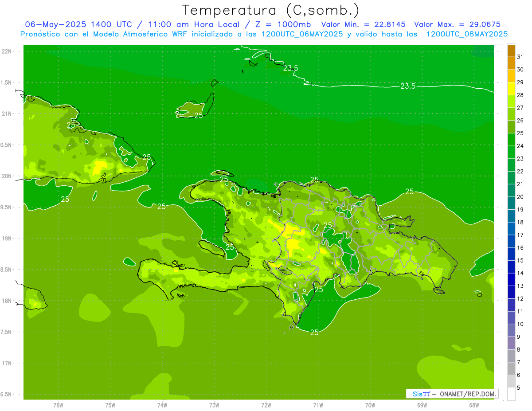Click the "15" value in the color legend
Viewport: 532px width, 411px height.
pos(520,260)
